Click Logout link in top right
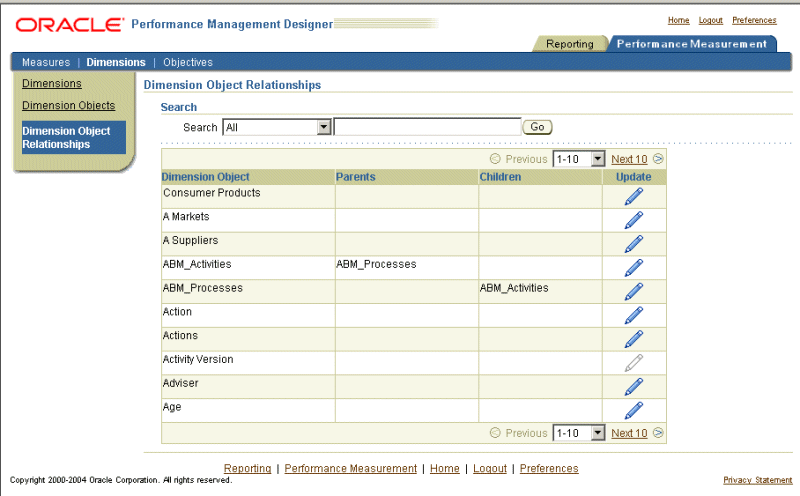The image size is (800, 496). point(711,20)
